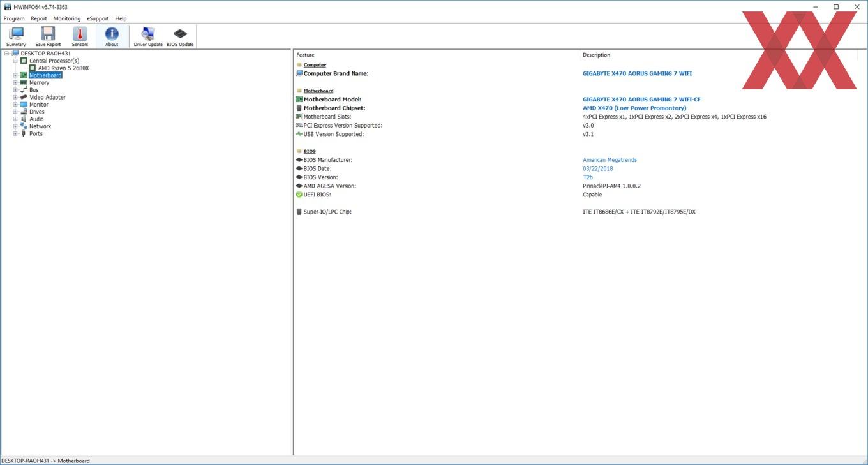Click the green UEFI BIOS checkmark icon
The width and height of the screenshot is (868, 465).
[x=299, y=195]
